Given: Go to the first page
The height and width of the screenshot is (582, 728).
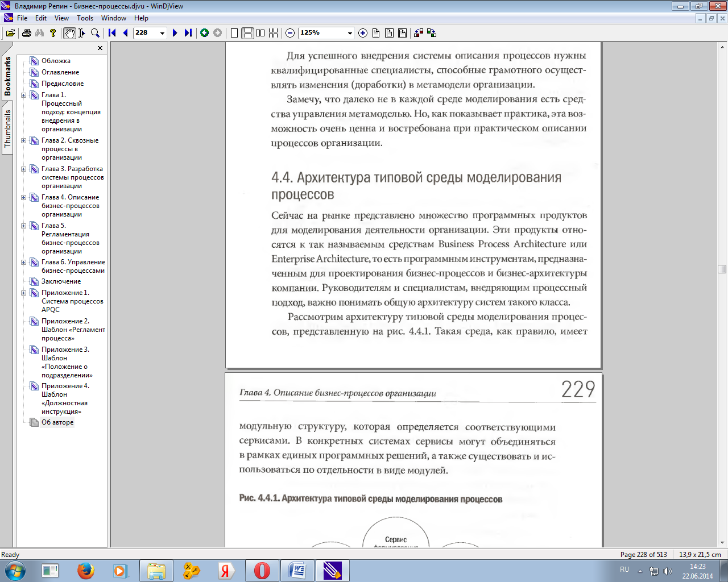Looking at the screenshot, I should 112,33.
